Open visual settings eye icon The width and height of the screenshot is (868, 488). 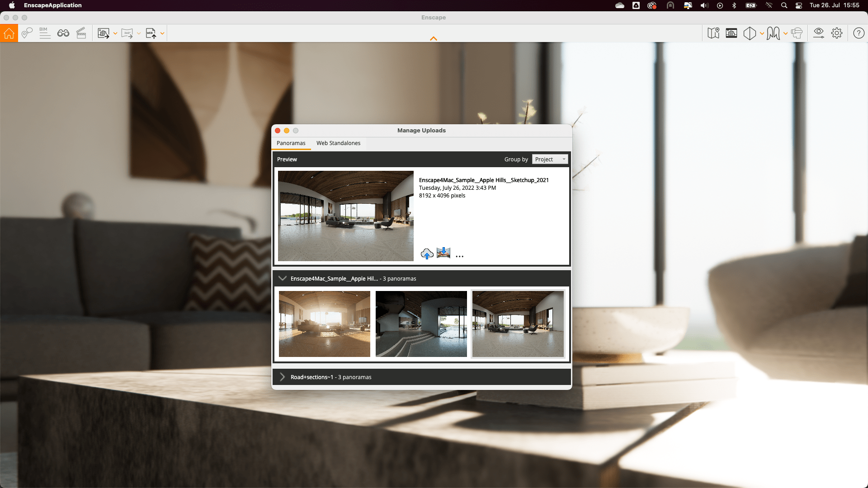click(x=819, y=33)
